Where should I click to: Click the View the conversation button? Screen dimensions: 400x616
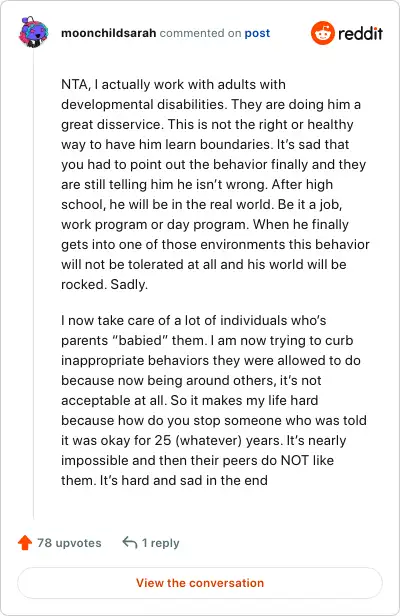coord(200,583)
